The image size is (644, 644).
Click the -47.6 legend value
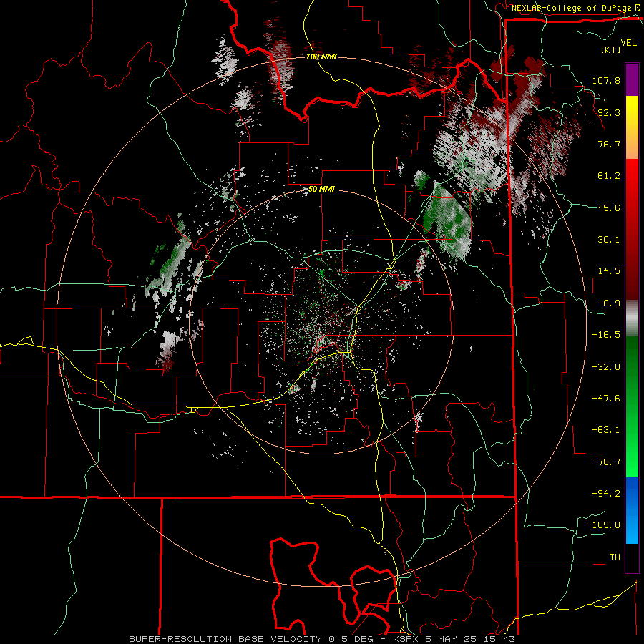coord(606,399)
